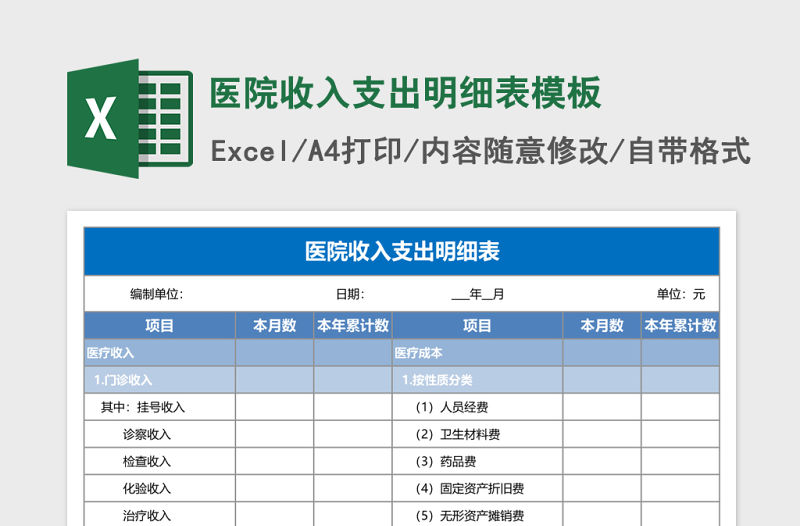800x526 pixels.
Task: Click the 其中：挂号收入 cell
Action: click(x=143, y=407)
